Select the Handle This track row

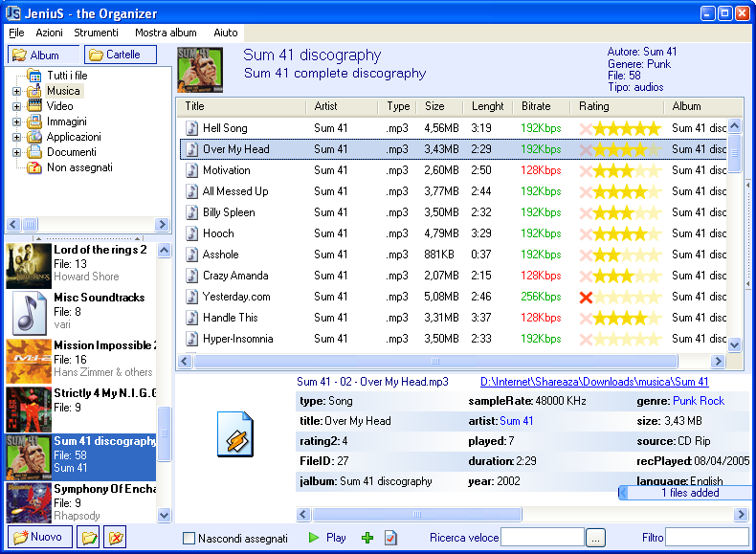[454, 318]
